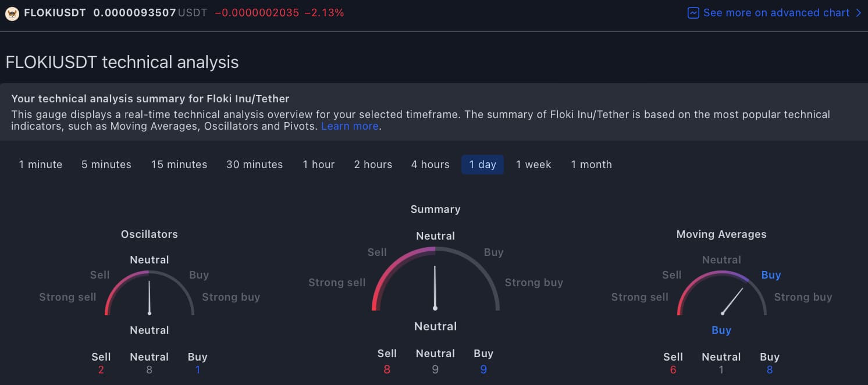The height and width of the screenshot is (385, 868).
Task: Click the Moving Averages gauge needle
Action: pos(732,301)
